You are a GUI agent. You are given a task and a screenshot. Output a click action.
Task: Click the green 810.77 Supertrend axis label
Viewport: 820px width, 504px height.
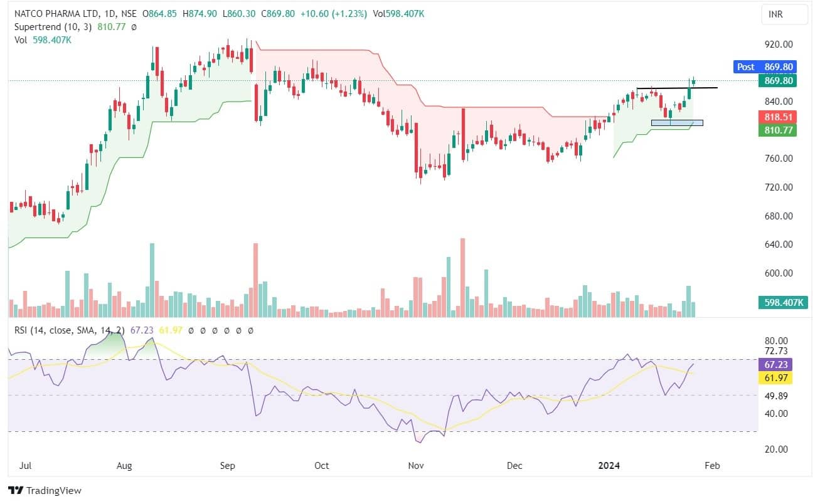click(x=778, y=130)
